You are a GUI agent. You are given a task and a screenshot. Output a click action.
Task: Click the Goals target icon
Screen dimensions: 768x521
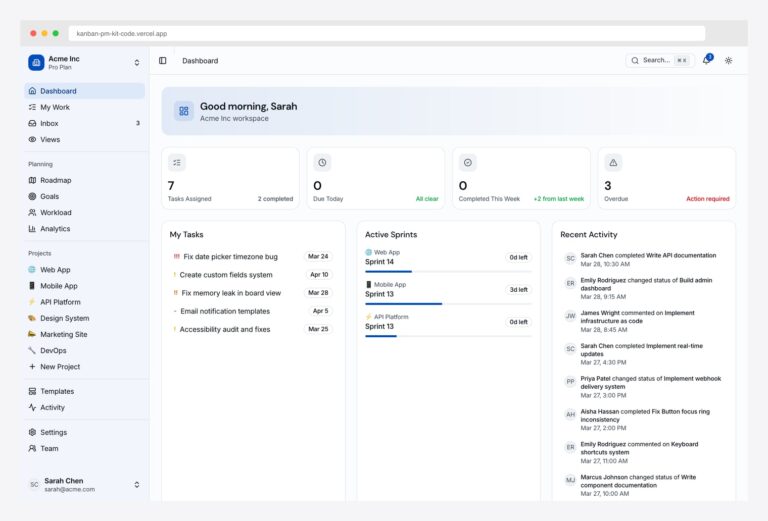(32, 196)
